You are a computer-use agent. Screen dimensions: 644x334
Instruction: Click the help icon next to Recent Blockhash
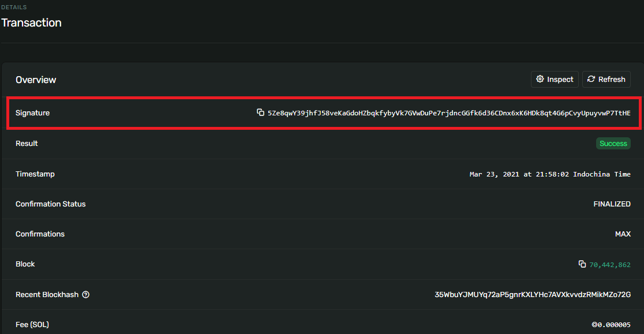[86, 295]
